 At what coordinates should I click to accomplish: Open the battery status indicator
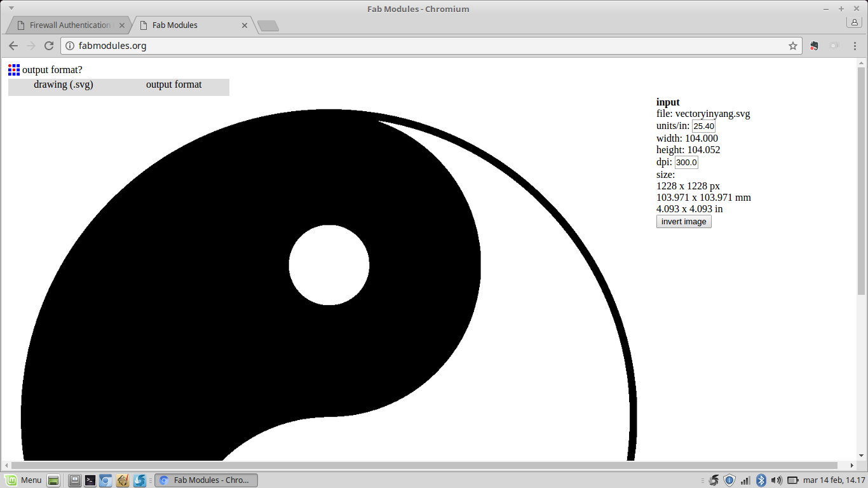(792, 480)
